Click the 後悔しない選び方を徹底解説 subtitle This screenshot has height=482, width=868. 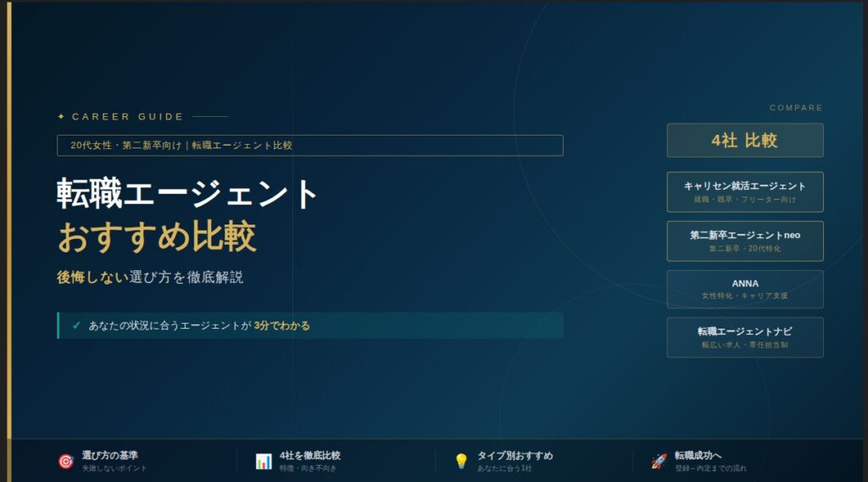150,277
